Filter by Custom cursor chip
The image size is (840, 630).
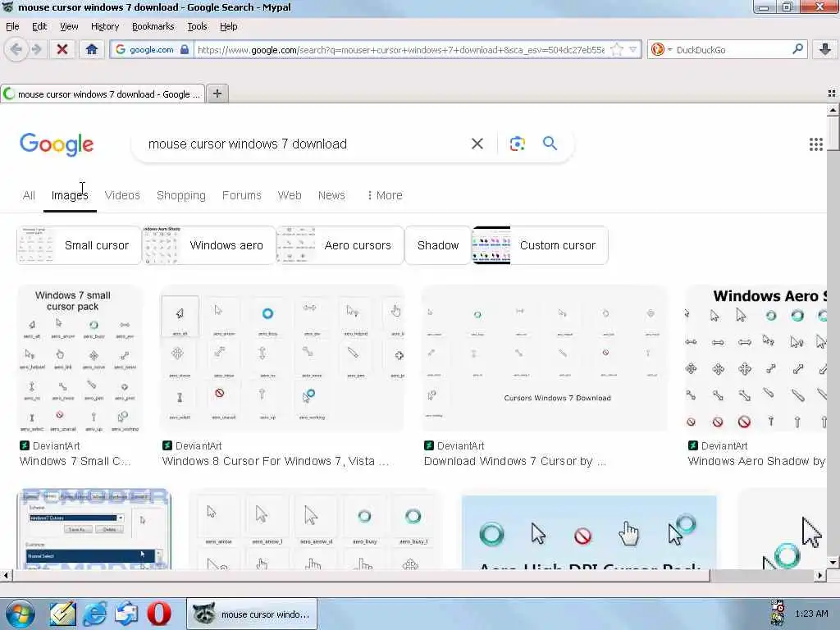pos(540,245)
